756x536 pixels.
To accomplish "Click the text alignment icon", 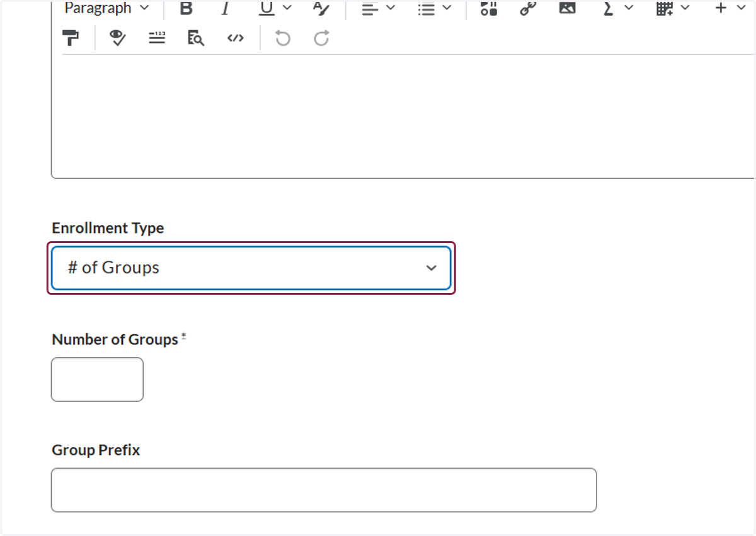I will pos(370,9).
